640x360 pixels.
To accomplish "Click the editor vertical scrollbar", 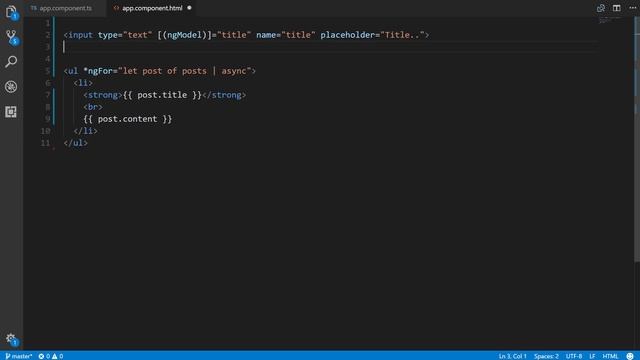I will point(637,139).
